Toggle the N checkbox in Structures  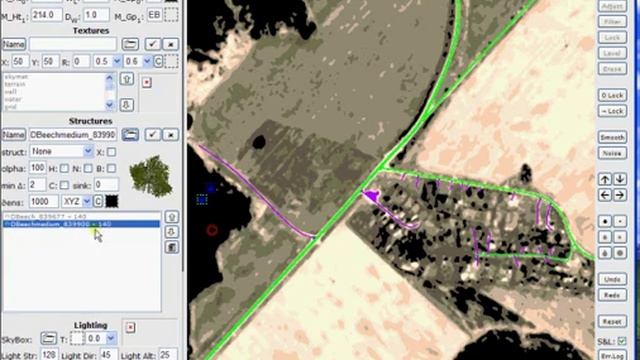(88, 168)
